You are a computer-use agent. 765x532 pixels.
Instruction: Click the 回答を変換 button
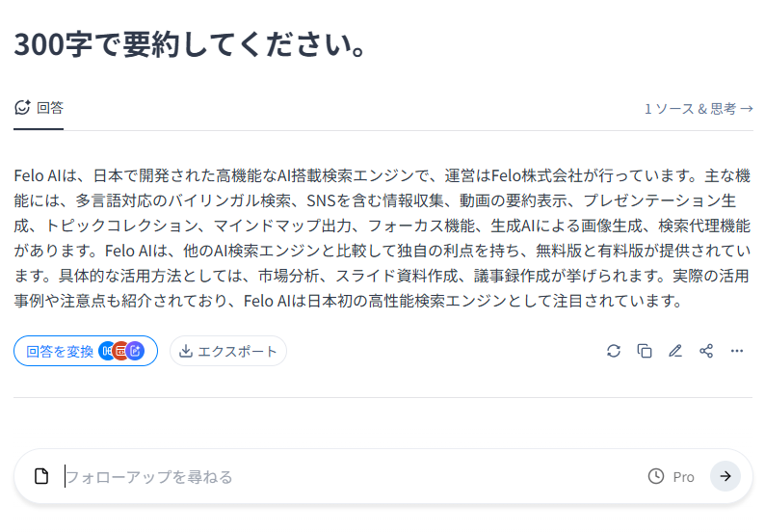click(x=86, y=351)
